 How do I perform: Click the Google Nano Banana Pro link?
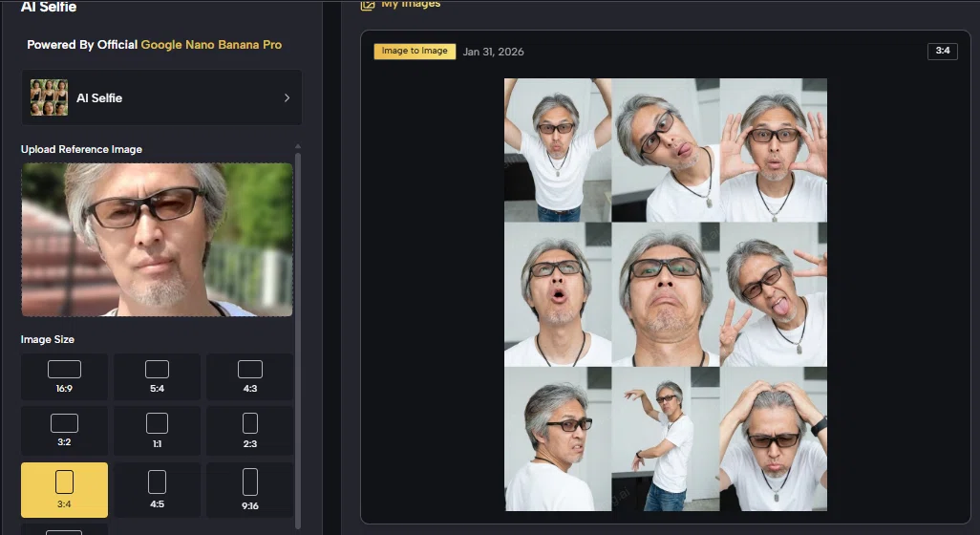tap(211, 45)
